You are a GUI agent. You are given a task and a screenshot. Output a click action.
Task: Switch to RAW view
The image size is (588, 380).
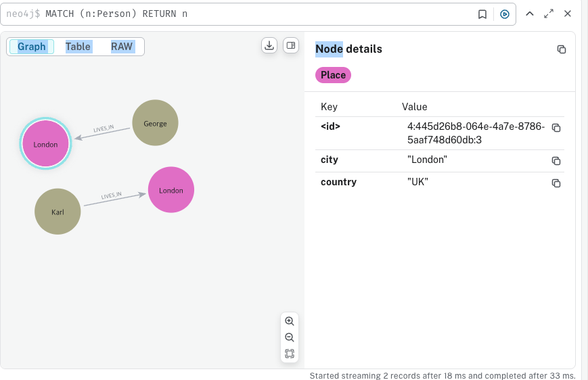(122, 47)
